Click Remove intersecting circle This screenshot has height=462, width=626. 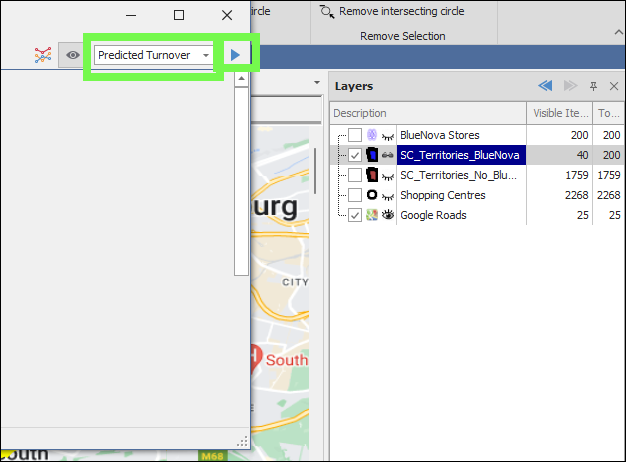[x=391, y=12]
